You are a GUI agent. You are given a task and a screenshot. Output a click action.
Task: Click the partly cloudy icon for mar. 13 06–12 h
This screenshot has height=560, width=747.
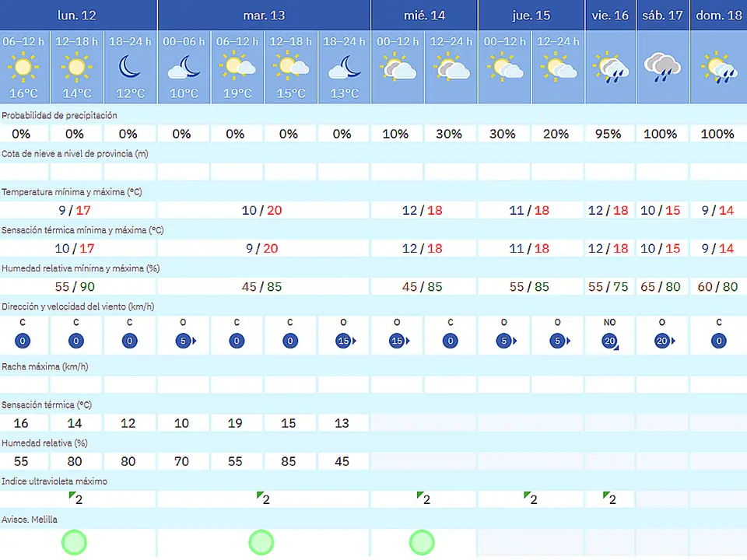pos(237,65)
